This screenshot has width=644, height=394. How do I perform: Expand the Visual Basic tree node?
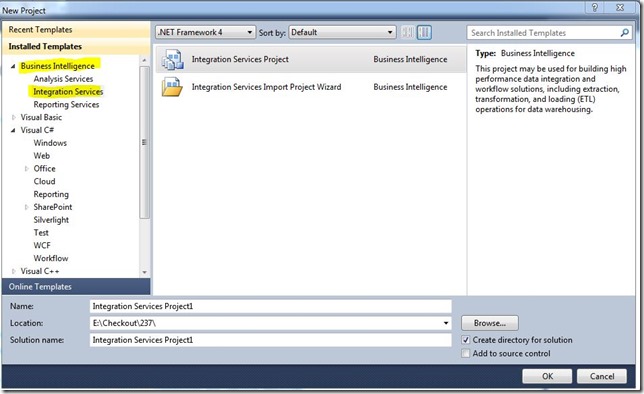13,118
